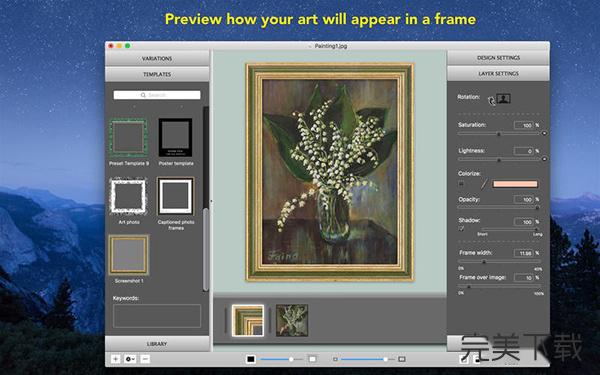Toggle the Shadow checkbox
600x375 pixels.
click(461, 228)
